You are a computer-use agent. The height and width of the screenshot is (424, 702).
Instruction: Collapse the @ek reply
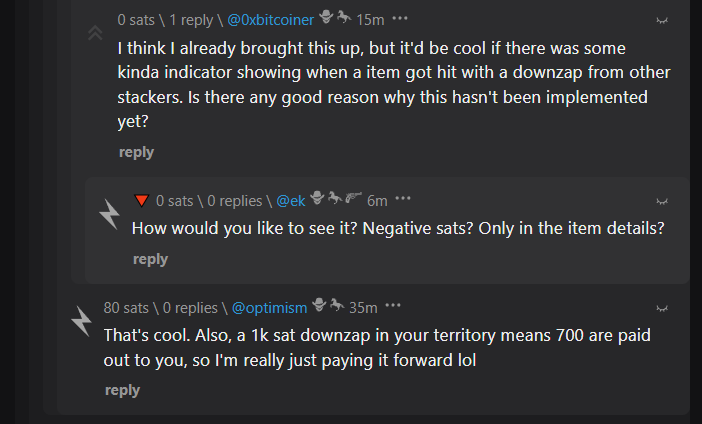click(x=662, y=202)
